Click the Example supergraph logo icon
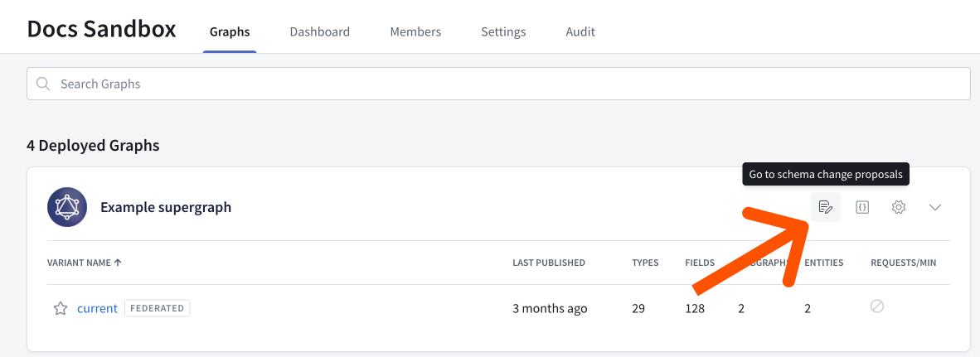Screen dimensions: 980x357 (67, 207)
